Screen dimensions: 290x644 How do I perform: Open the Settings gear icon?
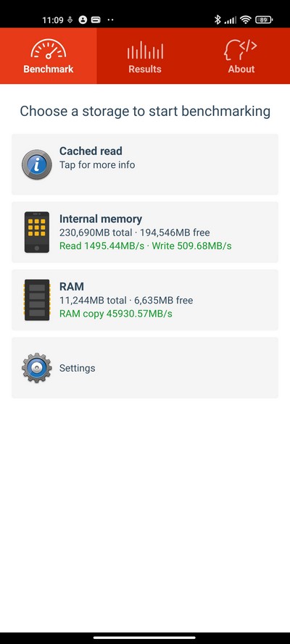coord(37,367)
